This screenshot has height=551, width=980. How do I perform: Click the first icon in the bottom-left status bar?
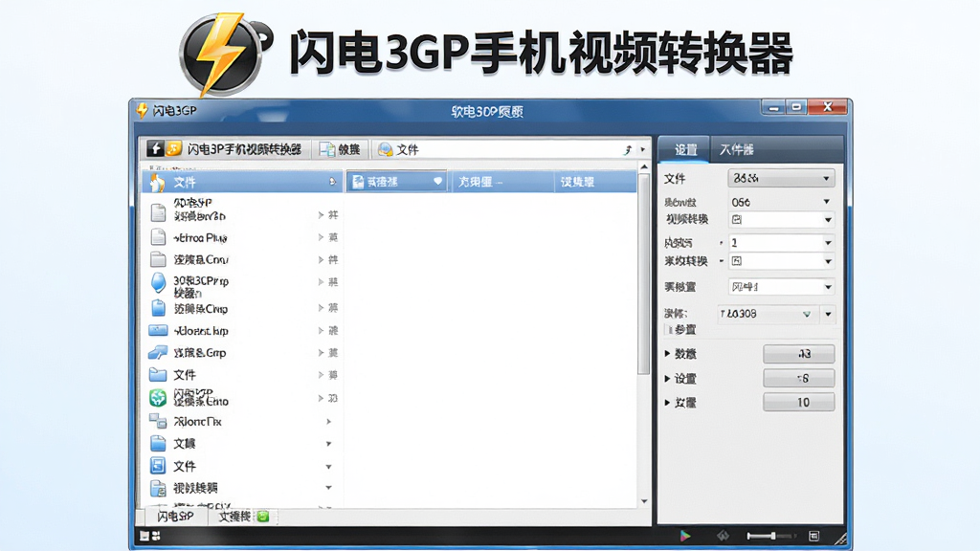tap(145, 536)
